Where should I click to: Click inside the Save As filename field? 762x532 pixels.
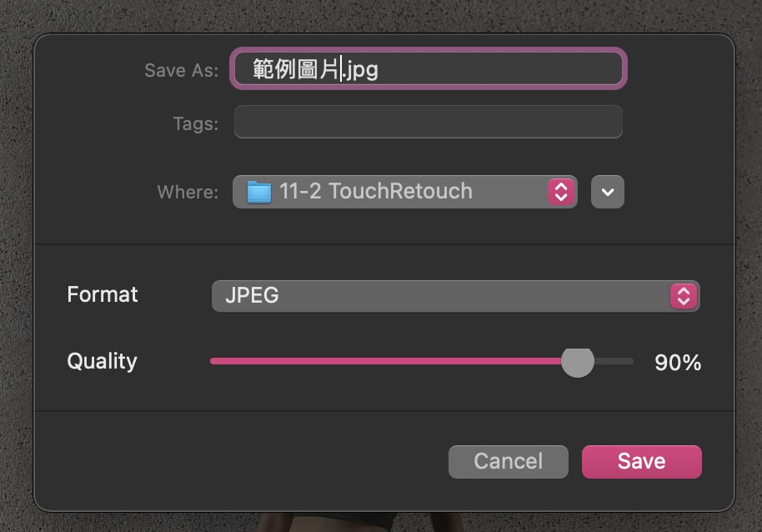click(x=429, y=68)
